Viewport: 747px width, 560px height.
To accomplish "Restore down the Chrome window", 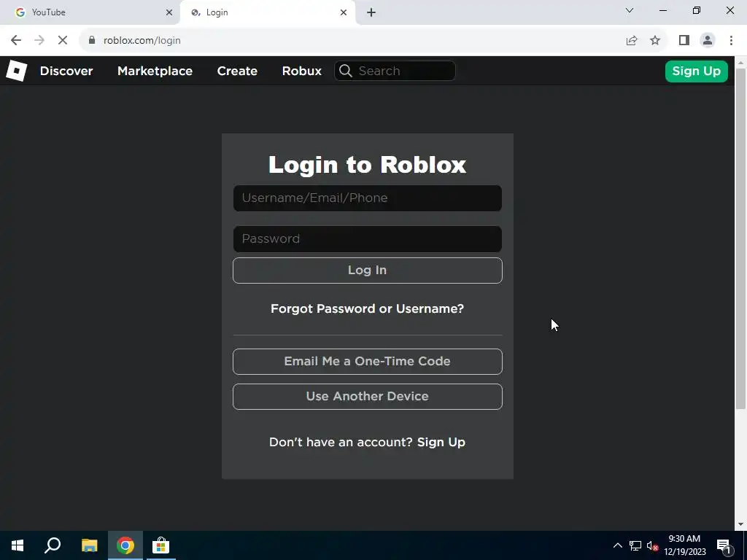I will tap(697, 10).
